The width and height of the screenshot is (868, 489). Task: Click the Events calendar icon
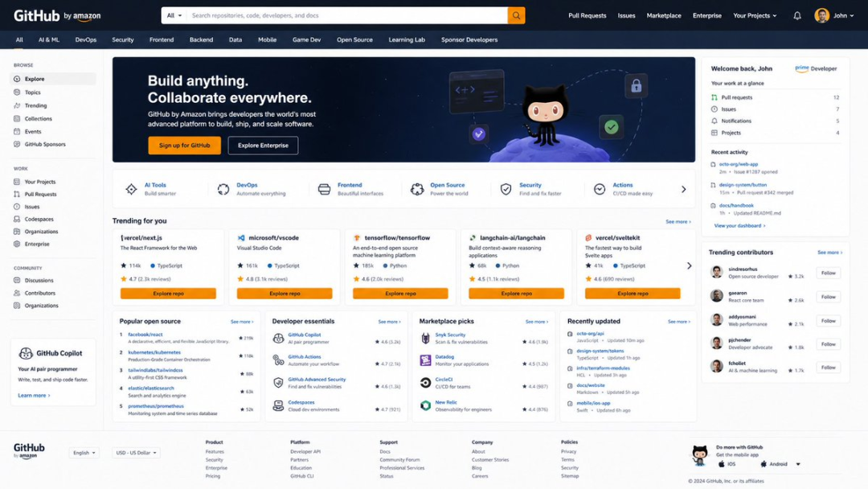(x=17, y=131)
